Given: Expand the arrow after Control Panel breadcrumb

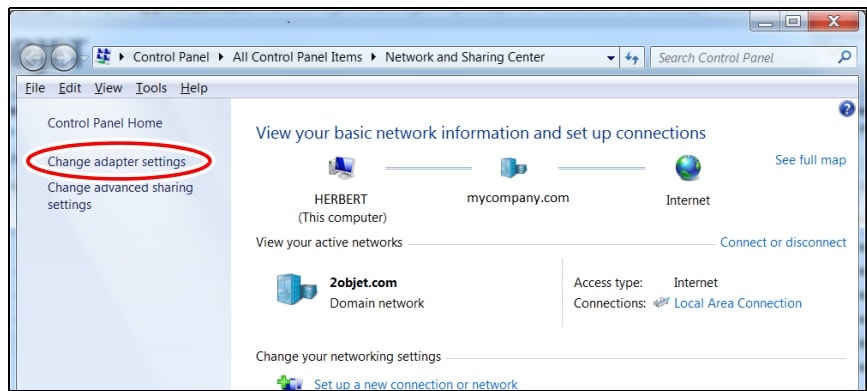Looking at the screenshot, I should click(x=221, y=58).
